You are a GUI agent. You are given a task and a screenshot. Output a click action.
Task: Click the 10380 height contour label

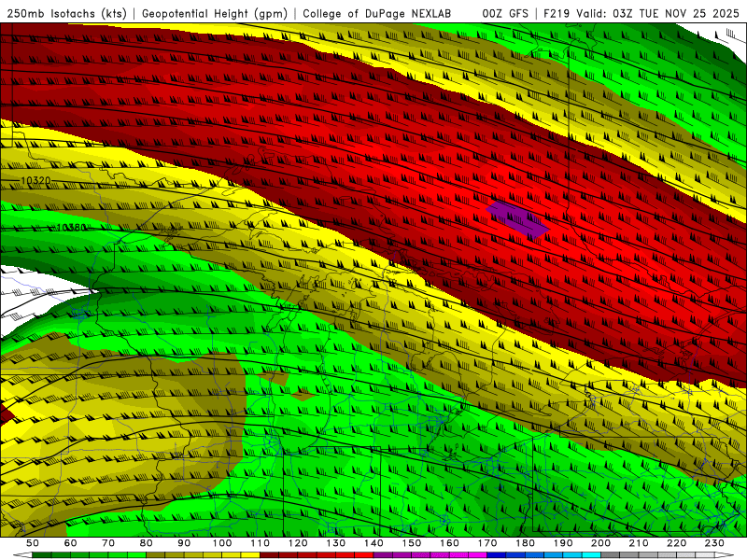point(71,228)
